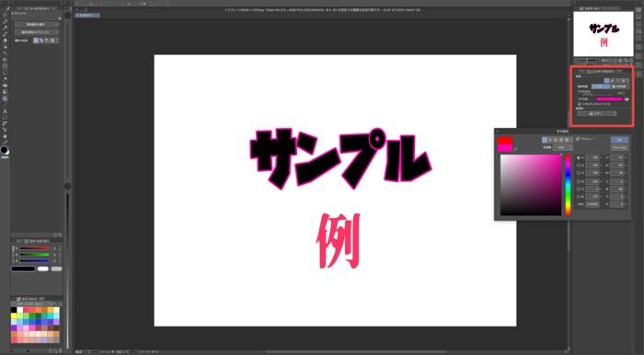Click the blue slider in Color Slider panel
The image size is (644, 355).
pyautogui.click(x=35, y=260)
